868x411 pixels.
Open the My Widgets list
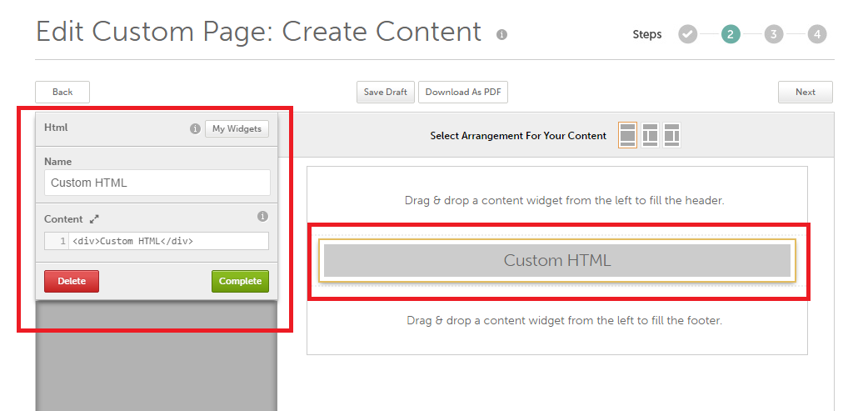237,128
